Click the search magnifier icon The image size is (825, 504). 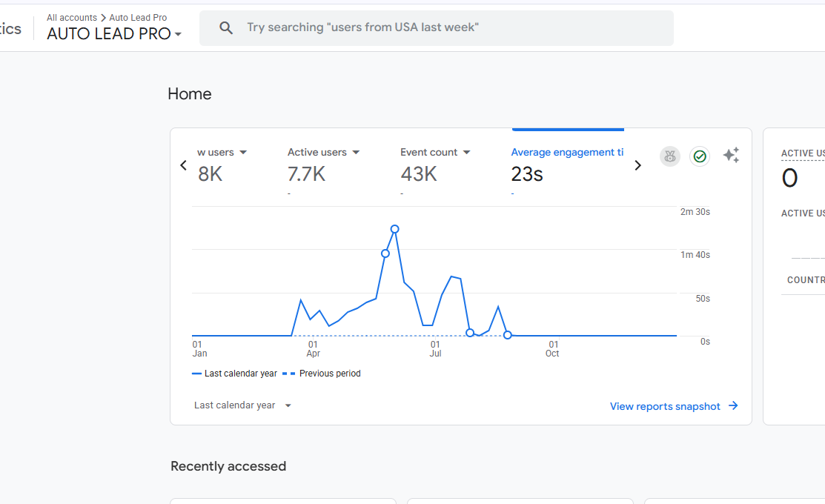click(226, 28)
